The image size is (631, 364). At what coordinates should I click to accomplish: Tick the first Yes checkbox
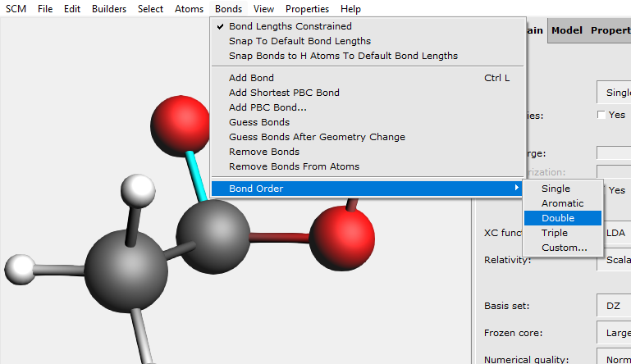[x=601, y=115]
